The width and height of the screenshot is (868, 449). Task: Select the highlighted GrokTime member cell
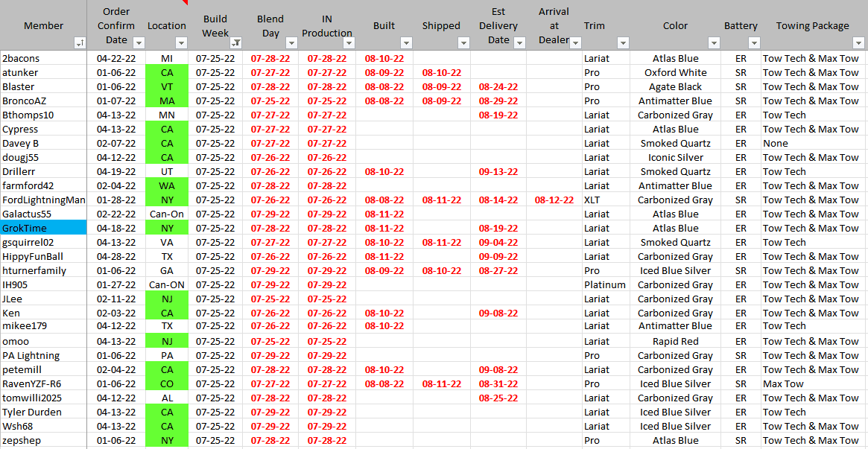(x=43, y=229)
